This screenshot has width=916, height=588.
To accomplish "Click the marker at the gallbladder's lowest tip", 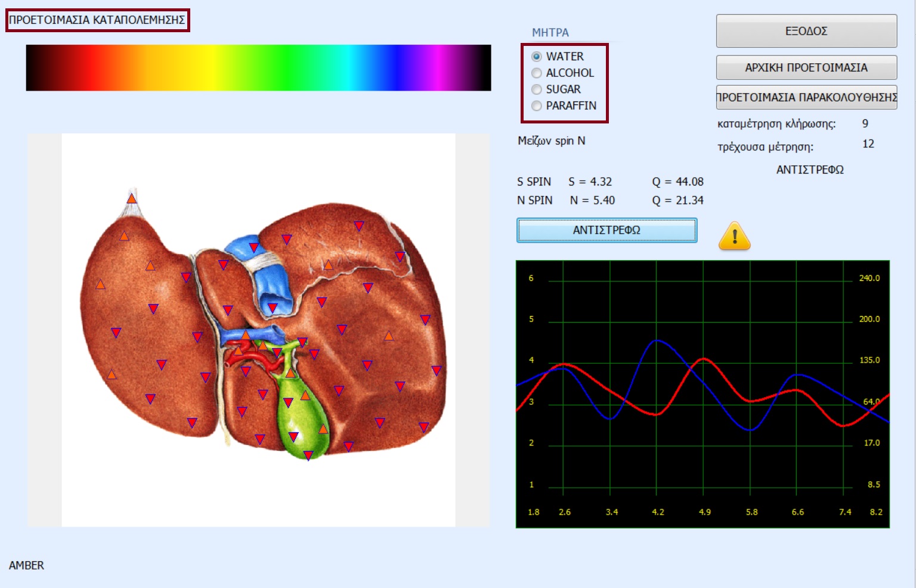I will [308, 456].
